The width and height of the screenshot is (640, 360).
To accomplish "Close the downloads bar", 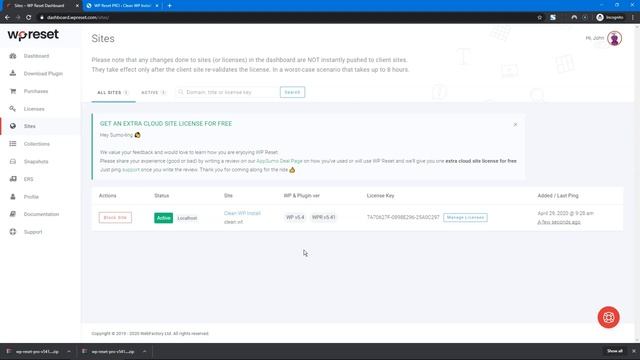I will coord(633,351).
